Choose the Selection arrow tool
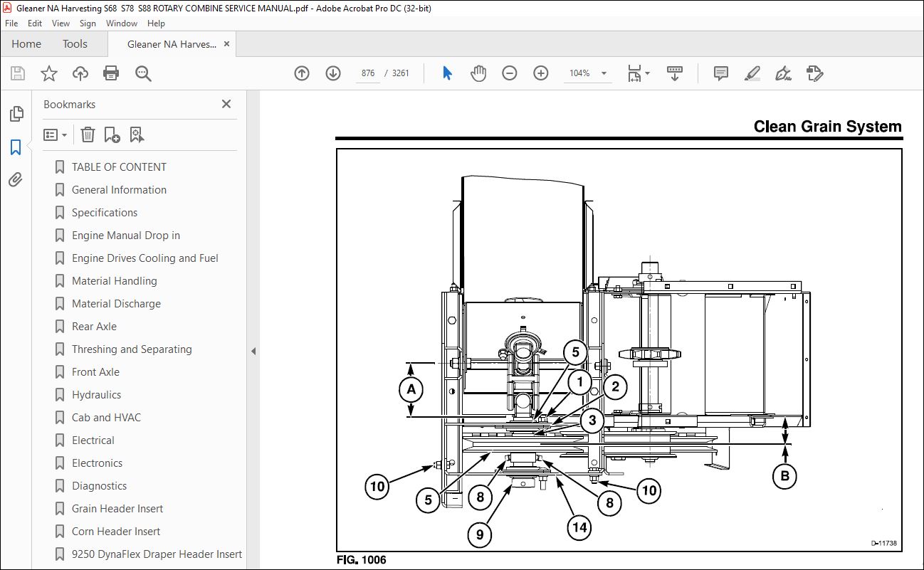The height and width of the screenshot is (570, 924). [447, 73]
